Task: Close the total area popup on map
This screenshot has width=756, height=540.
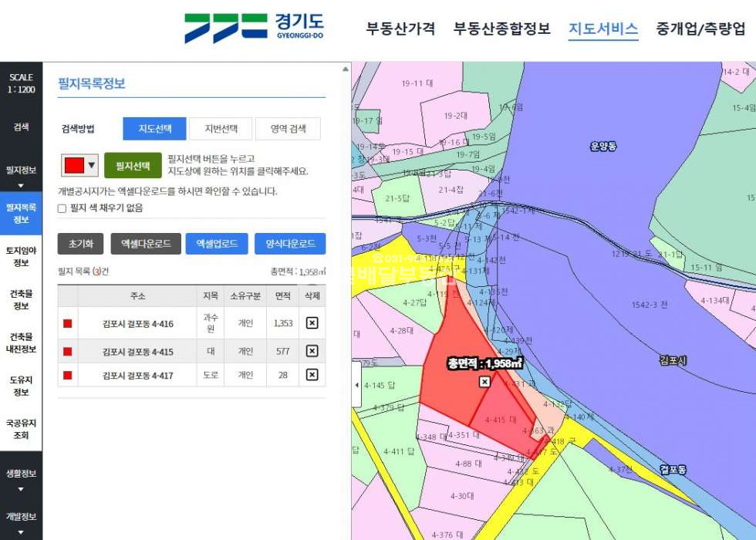Action: 484,382
